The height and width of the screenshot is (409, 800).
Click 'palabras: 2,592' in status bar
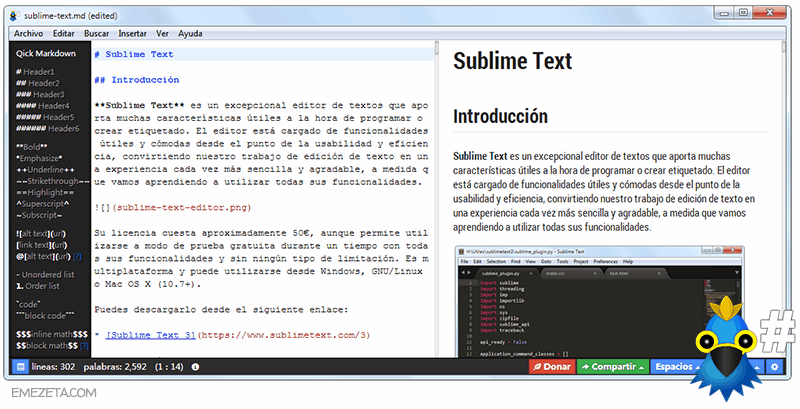tap(115, 367)
